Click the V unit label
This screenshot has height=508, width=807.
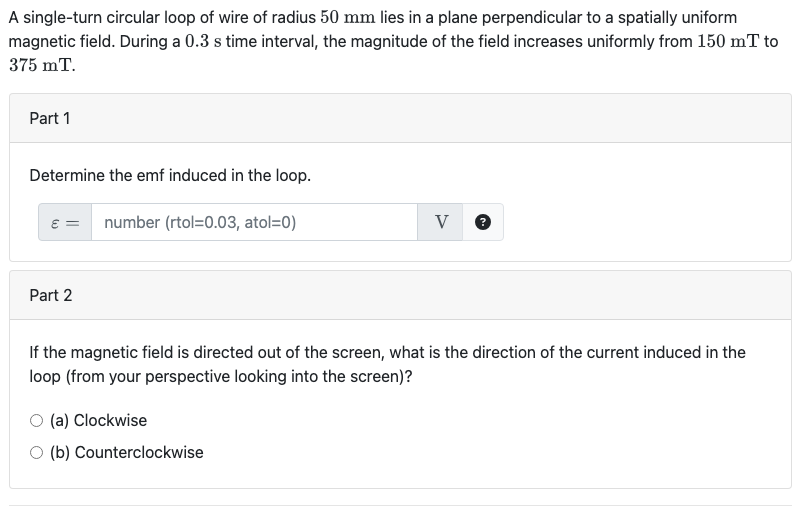(441, 223)
